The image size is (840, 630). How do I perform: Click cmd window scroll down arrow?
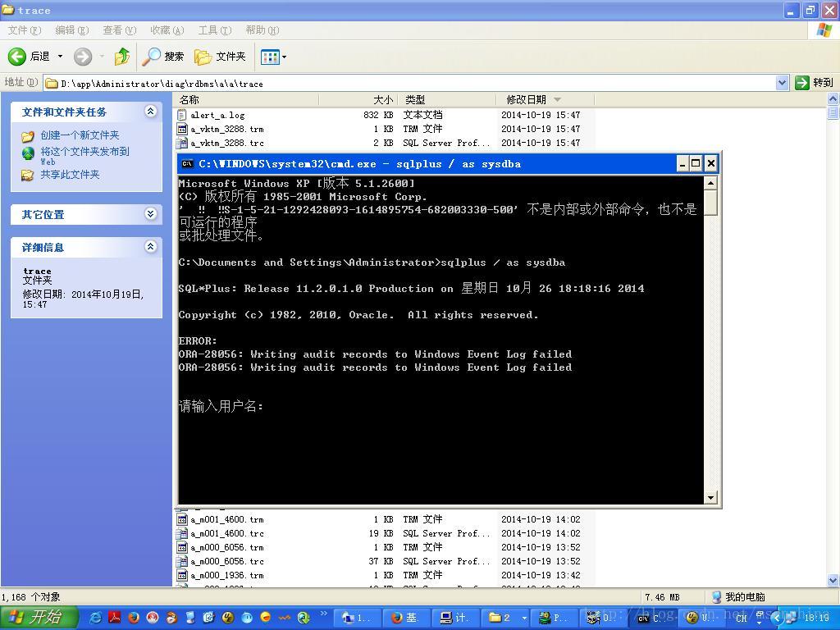[710, 497]
